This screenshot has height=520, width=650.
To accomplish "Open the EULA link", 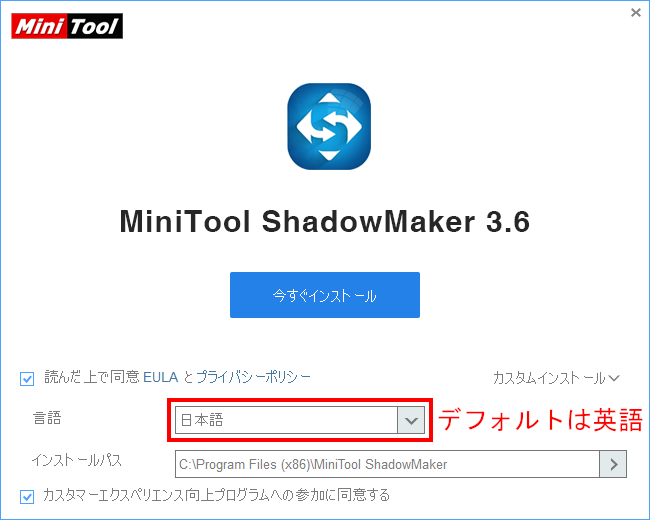I will 160,377.
